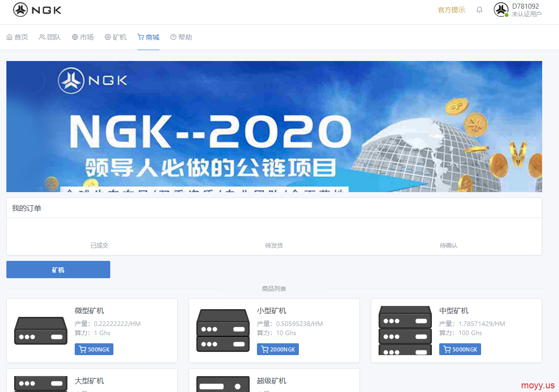Image resolution: width=559 pixels, height=392 pixels.
Task: Switch to 市场 market tab
Action: pyautogui.click(x=83, y=37)
